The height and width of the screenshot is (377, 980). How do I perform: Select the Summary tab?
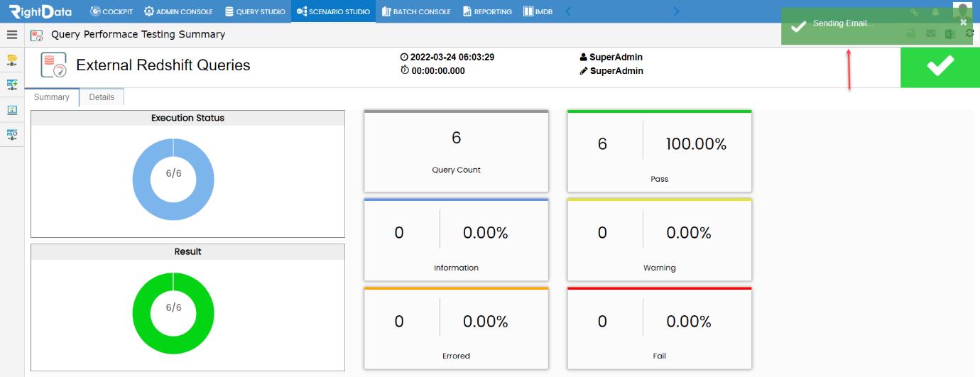coord(52,97)
